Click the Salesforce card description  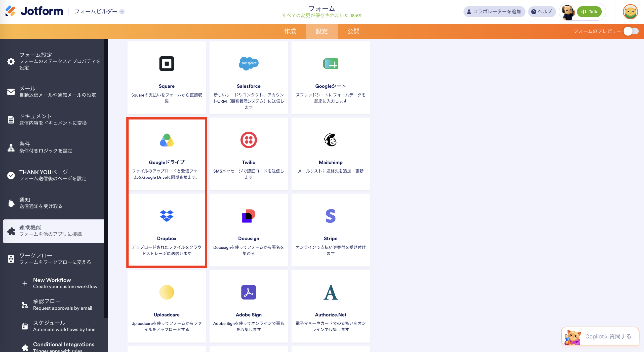[249, 101]
